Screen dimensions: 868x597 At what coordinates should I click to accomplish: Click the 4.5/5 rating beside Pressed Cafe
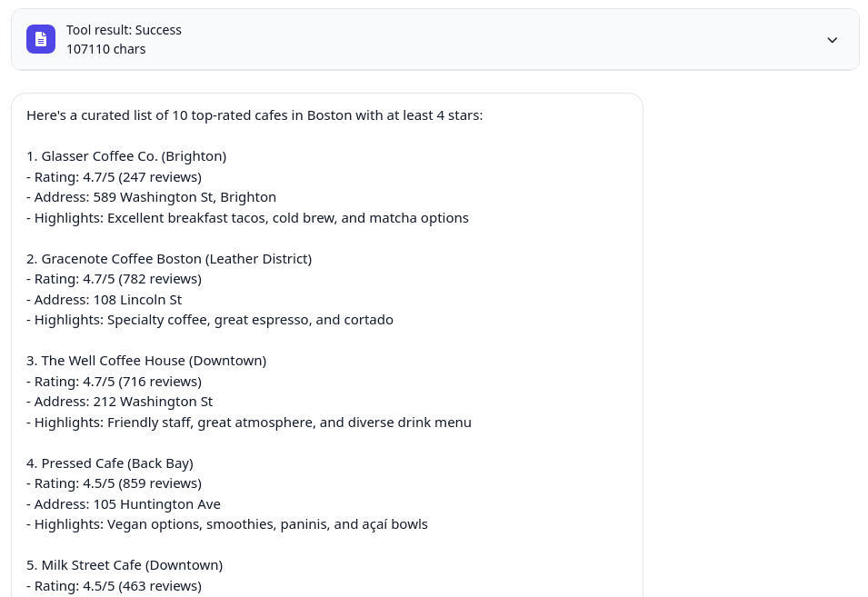[114, 483]
